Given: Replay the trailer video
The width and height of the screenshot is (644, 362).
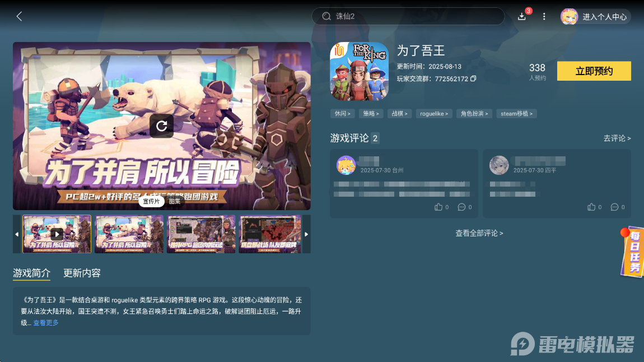Looking at the screenshot, I should coord(161,126).
